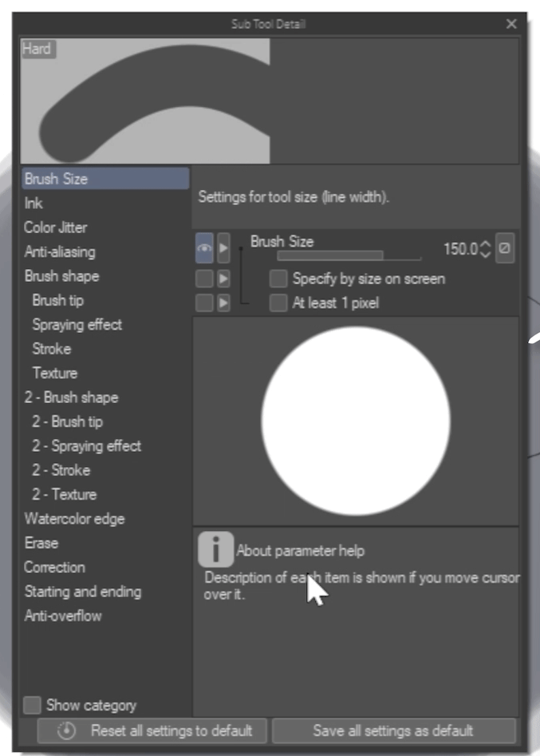540x756 pixels.
Task: Click the Brush Size value stepper arrows
Action: click(x=486, y=249)
